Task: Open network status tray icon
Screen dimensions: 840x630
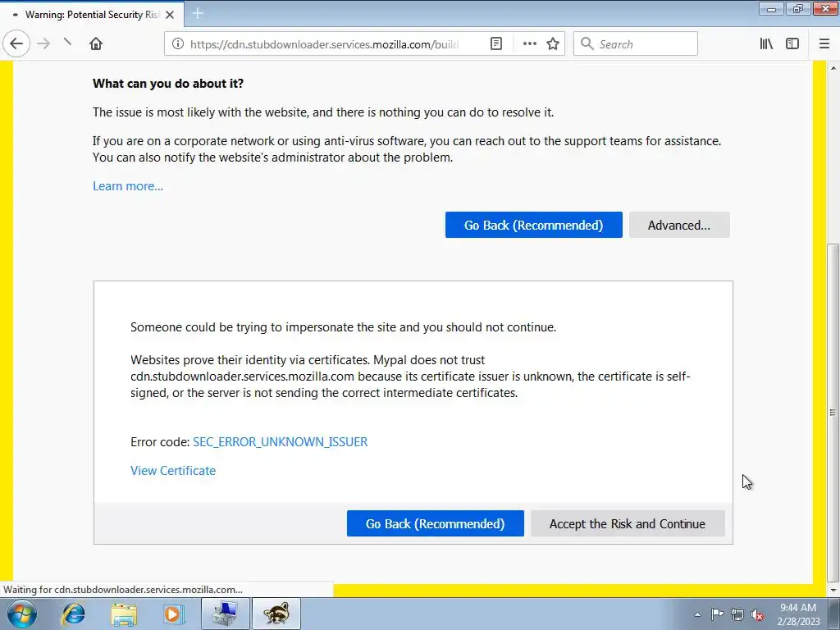Action: click(x=737, y=614)
